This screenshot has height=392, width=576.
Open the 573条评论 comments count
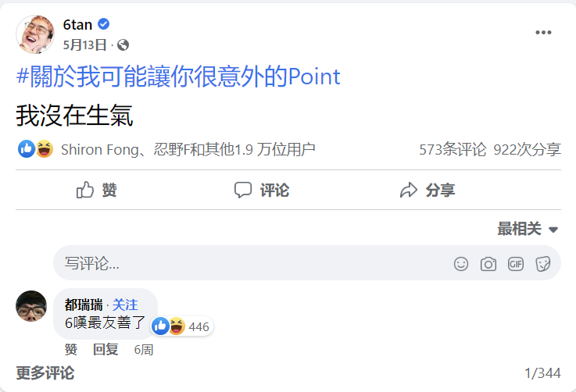point(453,149)
